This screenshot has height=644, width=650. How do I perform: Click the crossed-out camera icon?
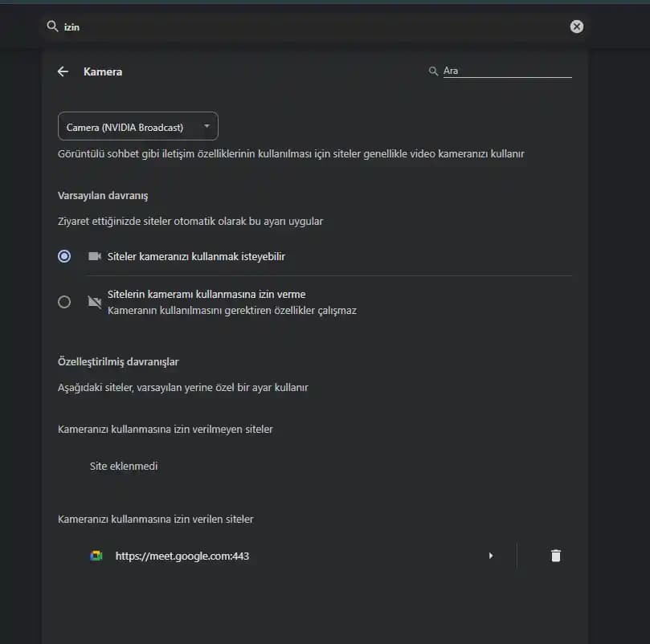click(x=94, y=302)
